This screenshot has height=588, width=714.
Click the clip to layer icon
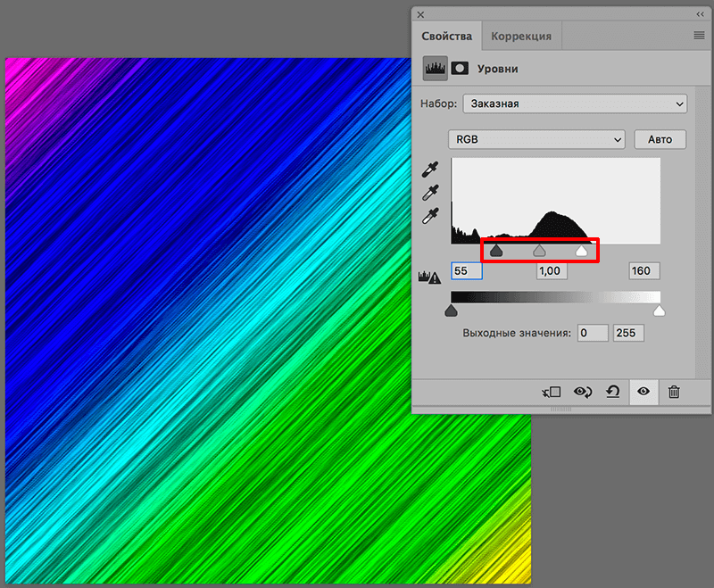(552, 392)
